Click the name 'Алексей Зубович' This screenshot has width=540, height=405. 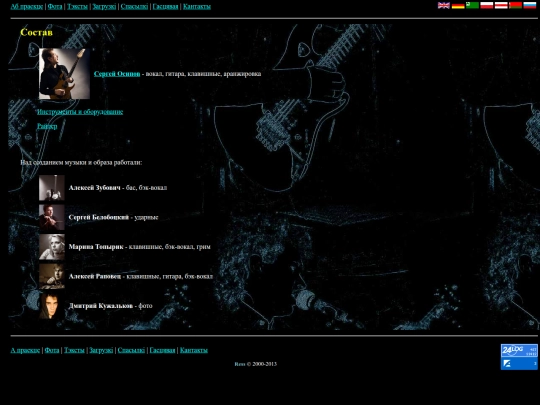(95, 188)
